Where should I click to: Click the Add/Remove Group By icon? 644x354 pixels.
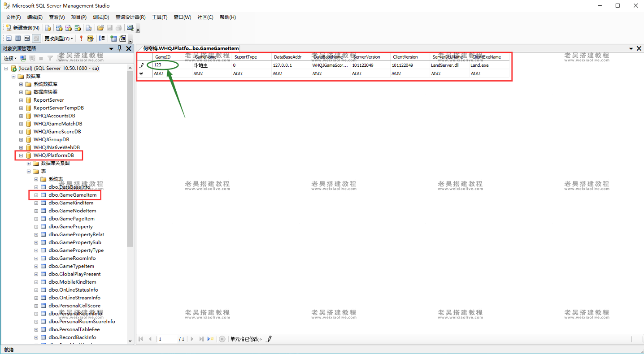102,39
